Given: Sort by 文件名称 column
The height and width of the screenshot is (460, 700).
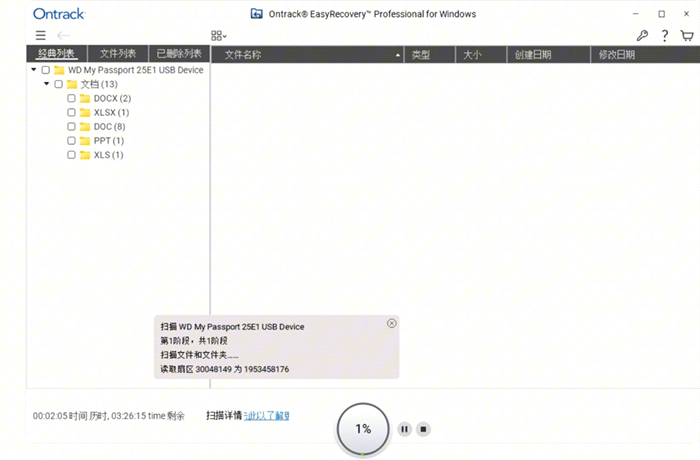Looking at the screenshot, I should click(x=307, y=54).
